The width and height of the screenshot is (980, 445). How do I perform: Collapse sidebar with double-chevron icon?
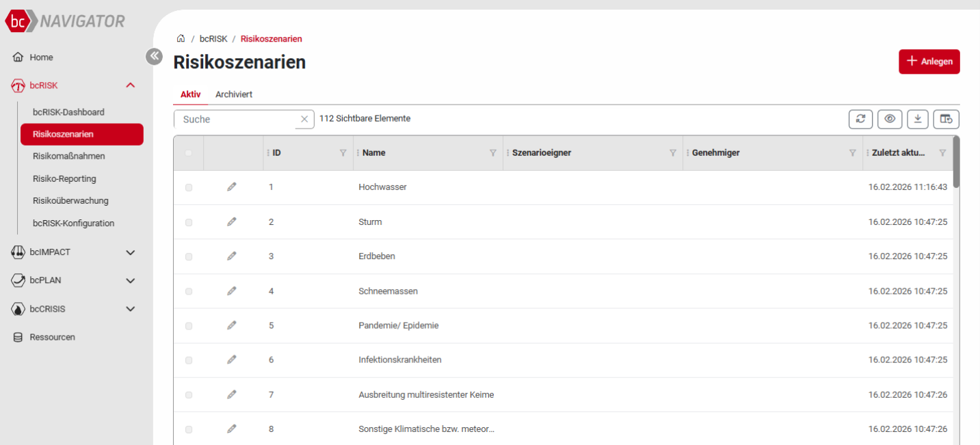(155, 56)
